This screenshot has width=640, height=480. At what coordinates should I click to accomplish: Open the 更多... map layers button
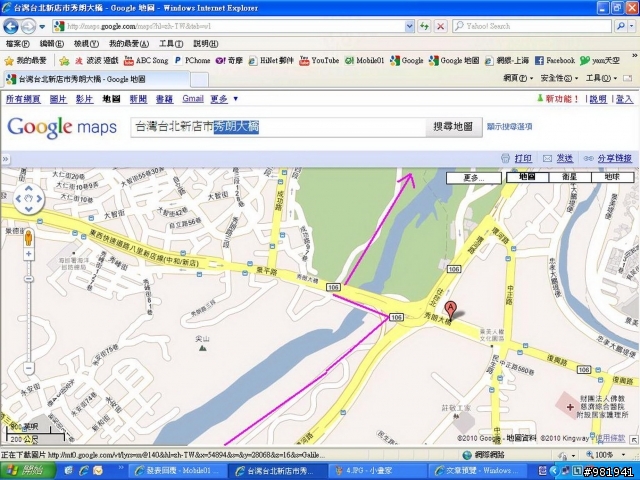(x=473, y=178)
